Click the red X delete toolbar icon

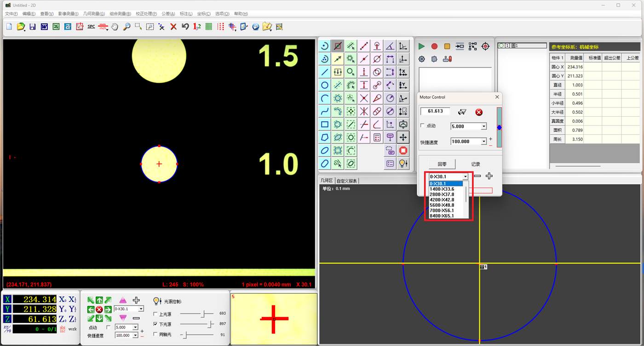point(173,27)
